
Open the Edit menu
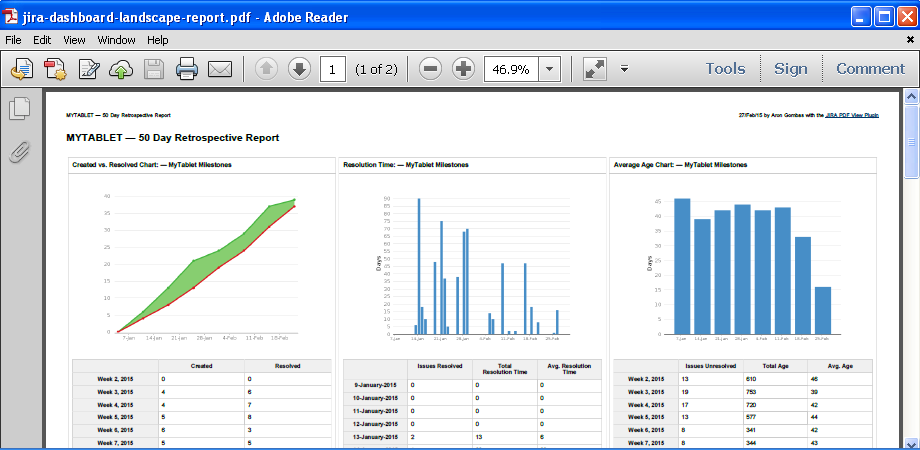coord(42,40)
